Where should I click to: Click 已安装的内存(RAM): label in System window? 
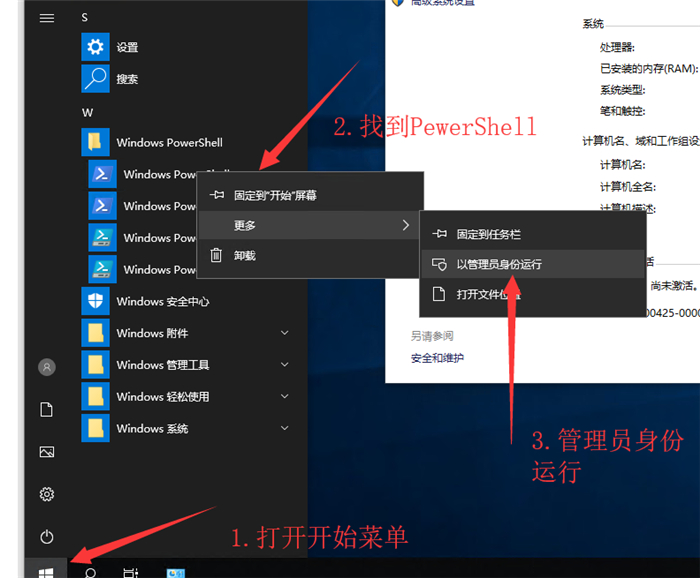coord(649,68)
